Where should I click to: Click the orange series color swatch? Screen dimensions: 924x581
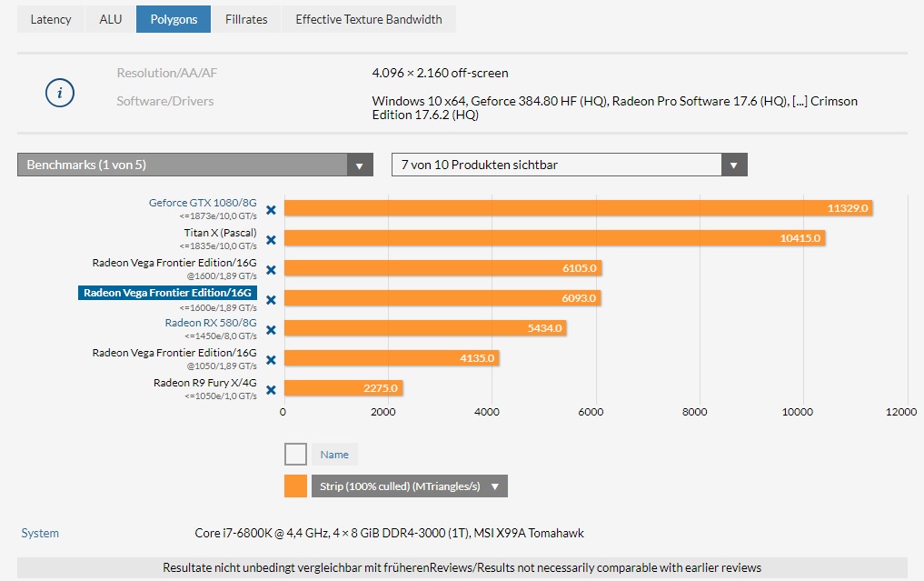295,486
